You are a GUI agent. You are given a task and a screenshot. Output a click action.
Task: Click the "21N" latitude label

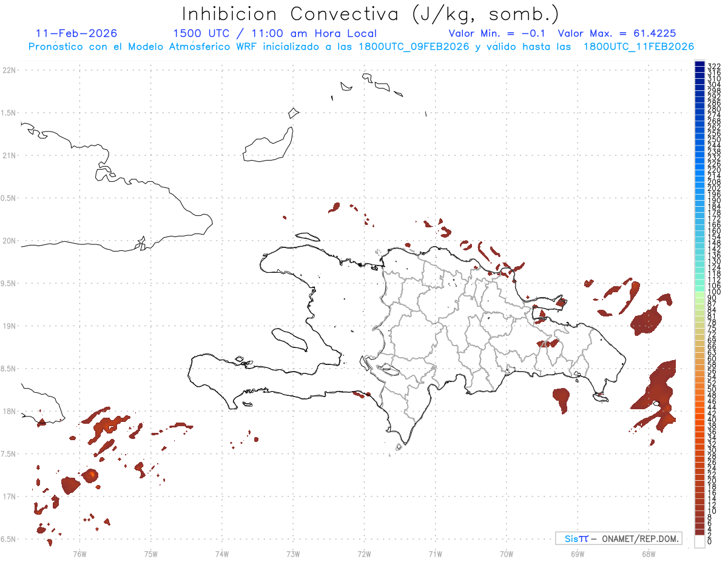pyautogui.click(x=8, y=156)
